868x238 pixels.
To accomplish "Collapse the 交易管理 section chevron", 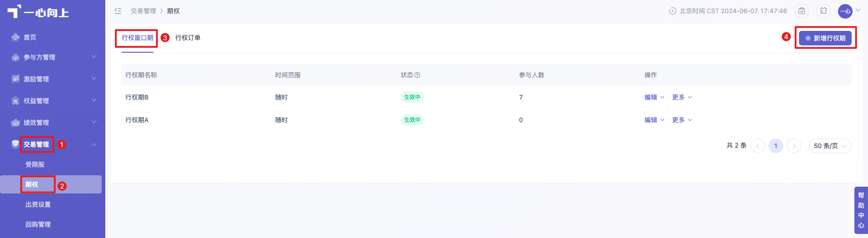I will (x=94, y=144).
